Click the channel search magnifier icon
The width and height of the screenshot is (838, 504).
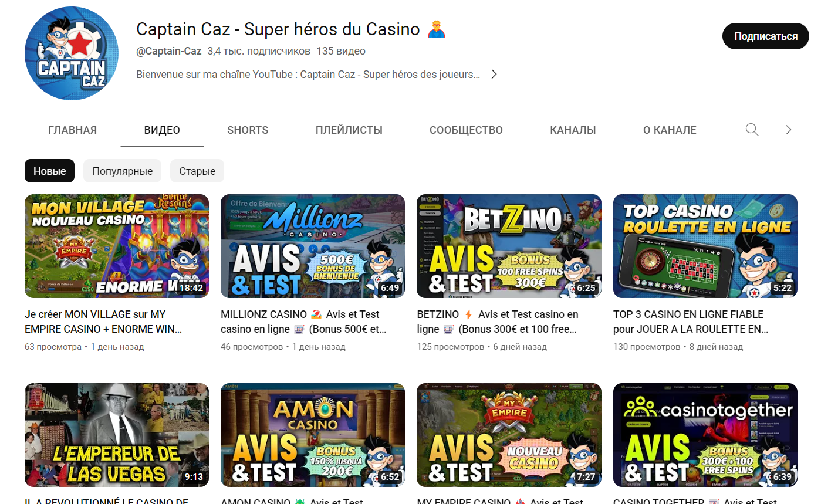[x=752, y=130]
